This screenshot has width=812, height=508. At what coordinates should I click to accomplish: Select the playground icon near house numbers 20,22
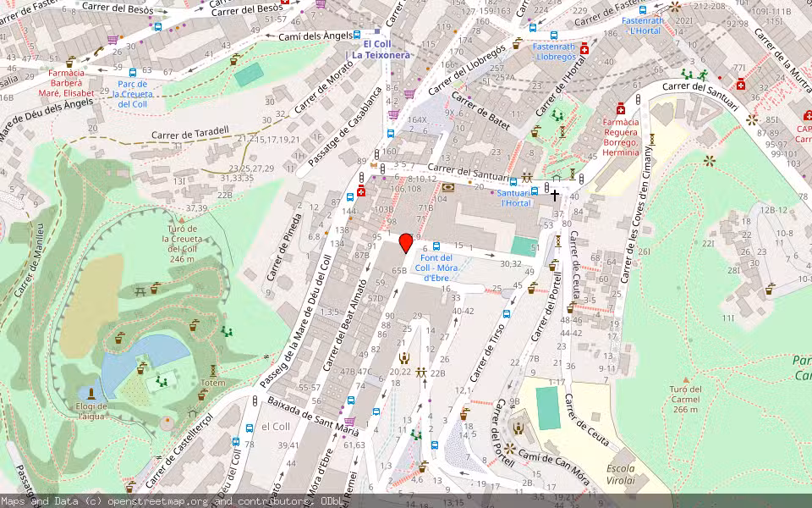pyautogui.click(x=404, y=358)
